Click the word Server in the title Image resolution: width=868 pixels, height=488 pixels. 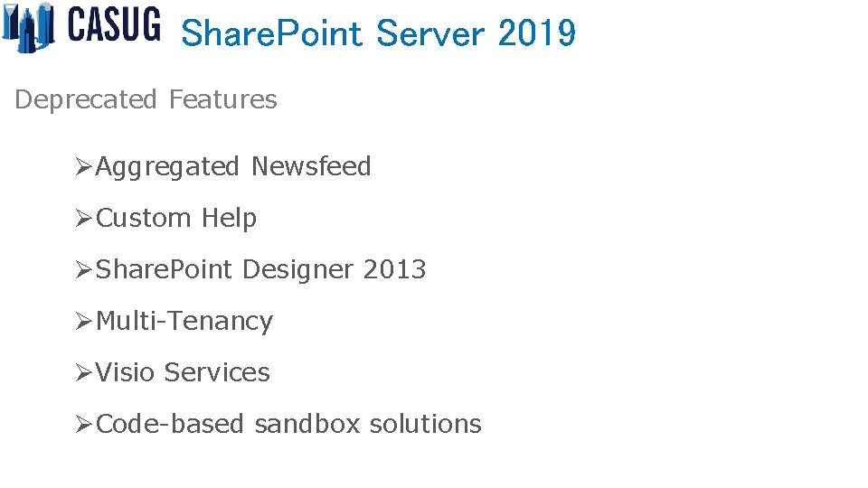click(430, 33)
